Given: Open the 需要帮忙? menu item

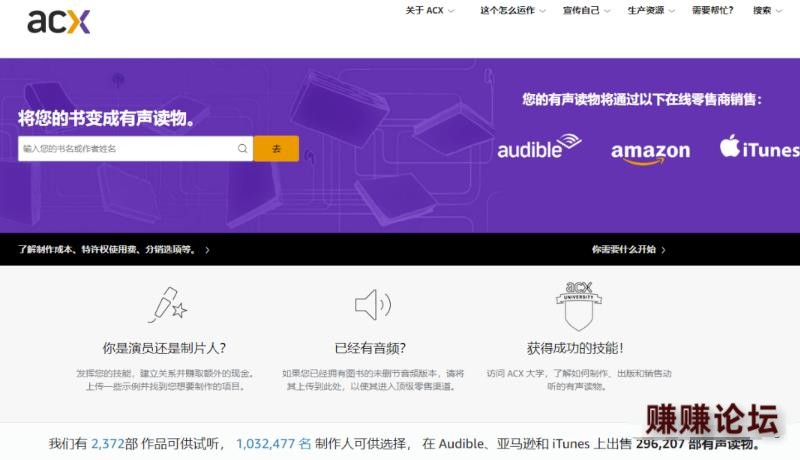Looking at the screenshot, I should 712,10.
